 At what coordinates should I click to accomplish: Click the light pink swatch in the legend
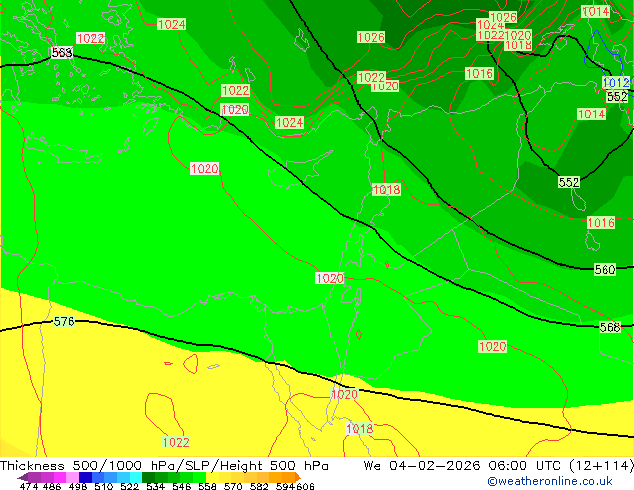(72, 477)
